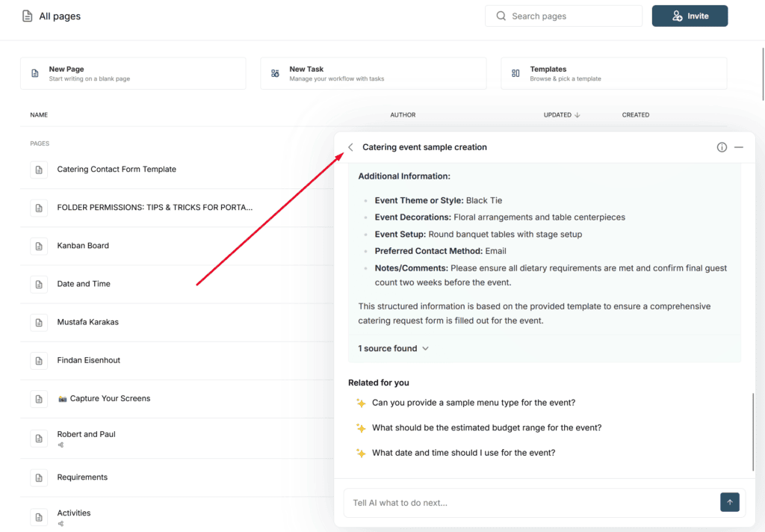Click the back arrow in AI panel
This screenshot has height=532, width=765.
pos(351,147)
